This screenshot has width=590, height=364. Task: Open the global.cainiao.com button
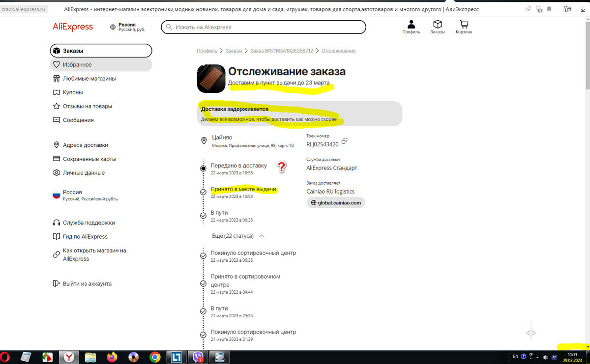335,202
